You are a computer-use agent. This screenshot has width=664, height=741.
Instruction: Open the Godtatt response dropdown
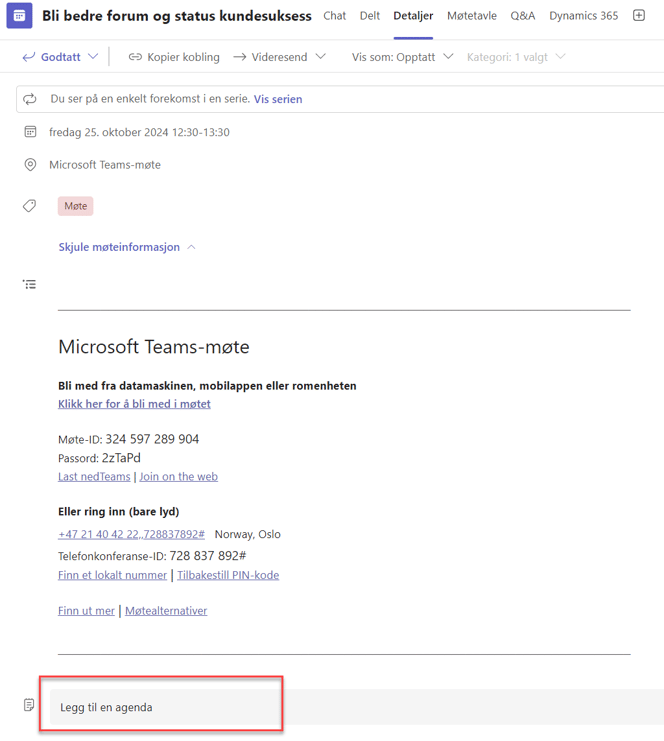93,56
